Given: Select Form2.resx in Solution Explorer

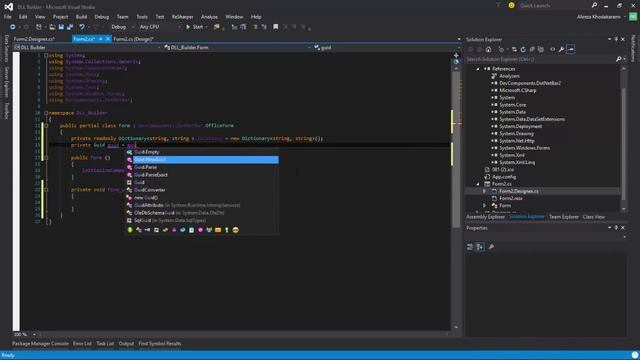Looking at the screenshot, I should [x=511, y=198].
